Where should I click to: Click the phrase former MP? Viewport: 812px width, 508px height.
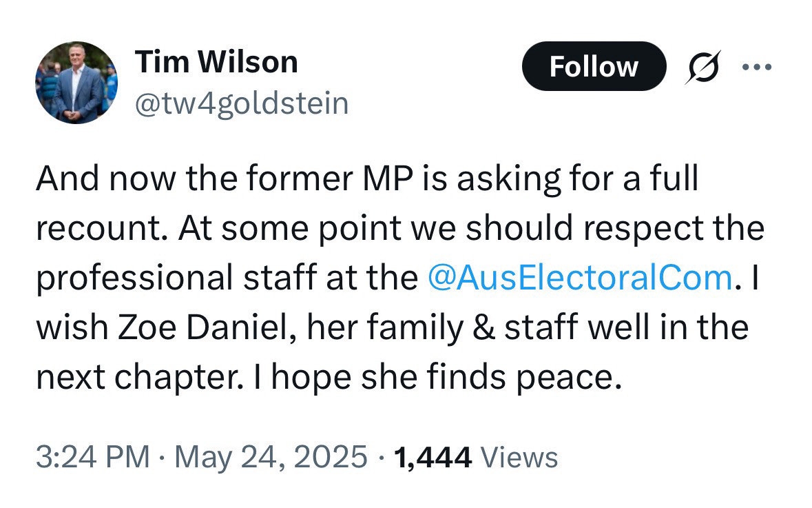325,179
